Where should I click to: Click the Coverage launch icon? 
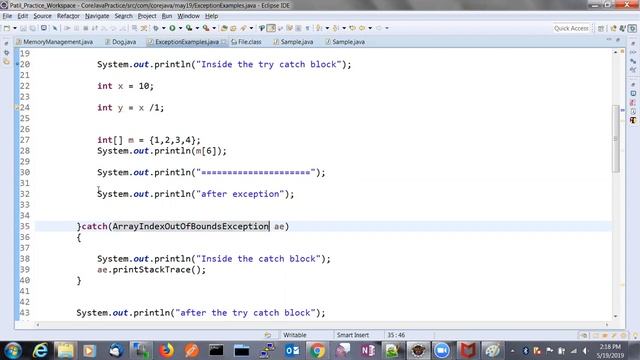tap(189, 28)
